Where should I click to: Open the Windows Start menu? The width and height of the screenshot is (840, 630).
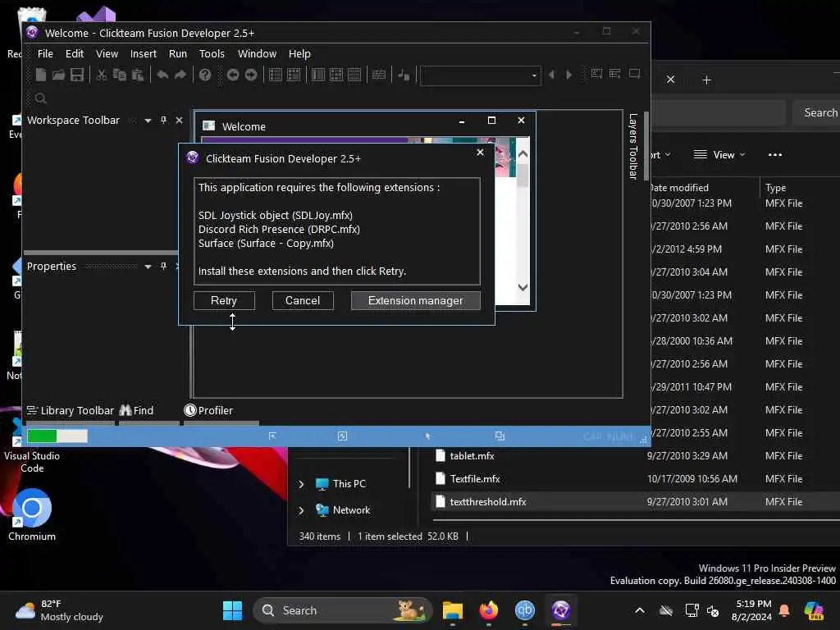tap(232, 610)
